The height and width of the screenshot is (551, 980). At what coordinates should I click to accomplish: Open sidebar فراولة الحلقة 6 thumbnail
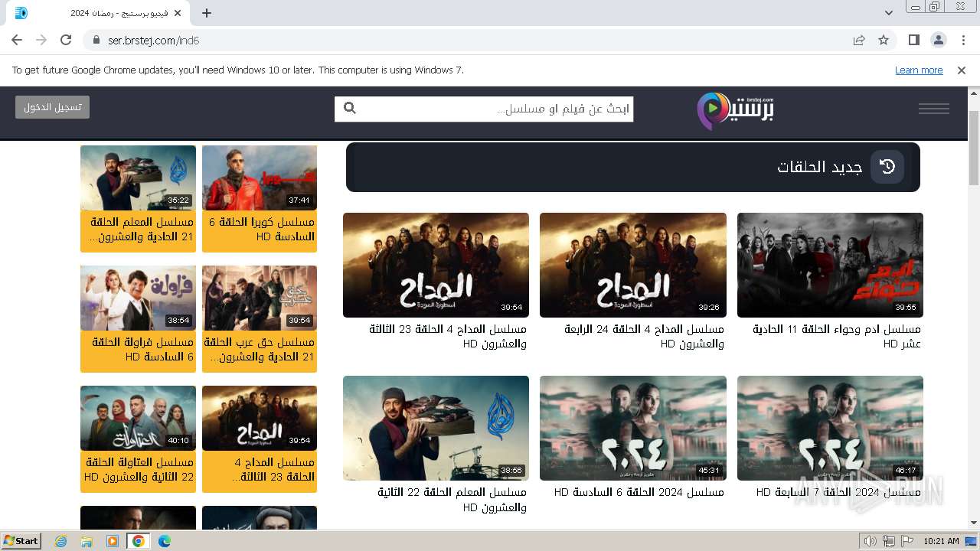tap(138, 298)
